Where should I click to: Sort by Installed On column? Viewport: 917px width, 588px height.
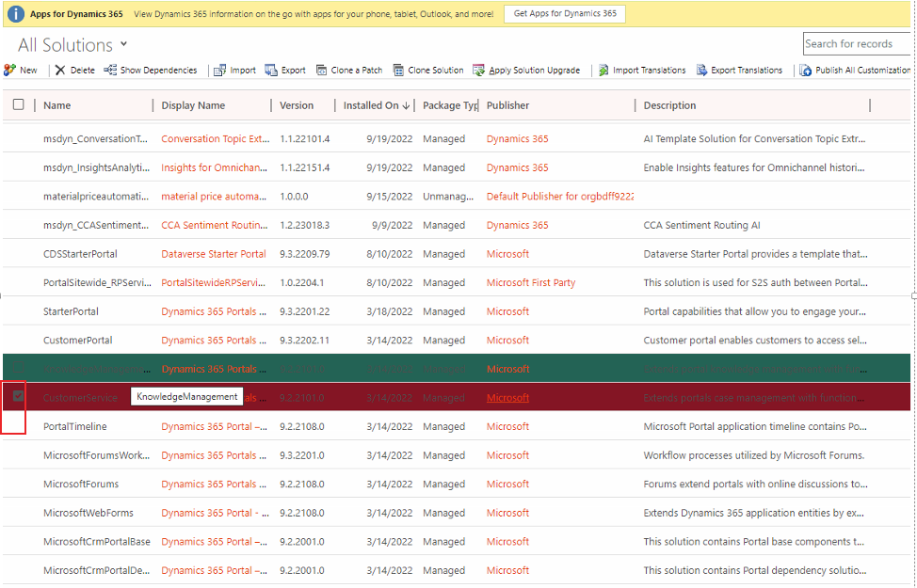376,105
